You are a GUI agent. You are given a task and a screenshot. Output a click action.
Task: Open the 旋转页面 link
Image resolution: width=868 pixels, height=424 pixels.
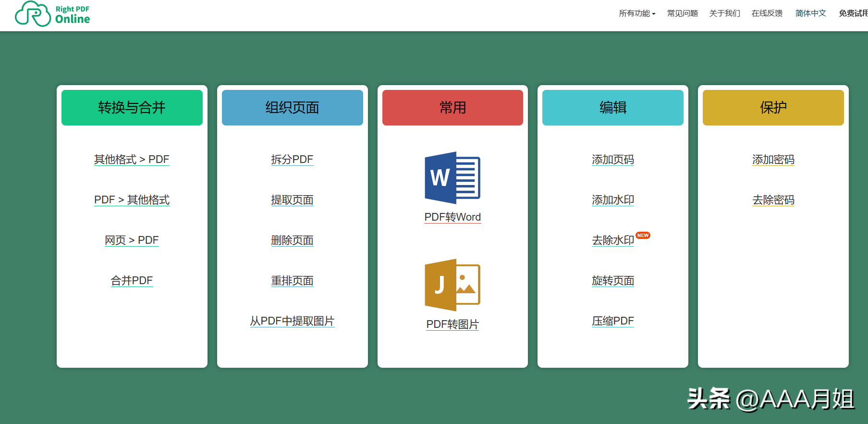coord(613,281)
